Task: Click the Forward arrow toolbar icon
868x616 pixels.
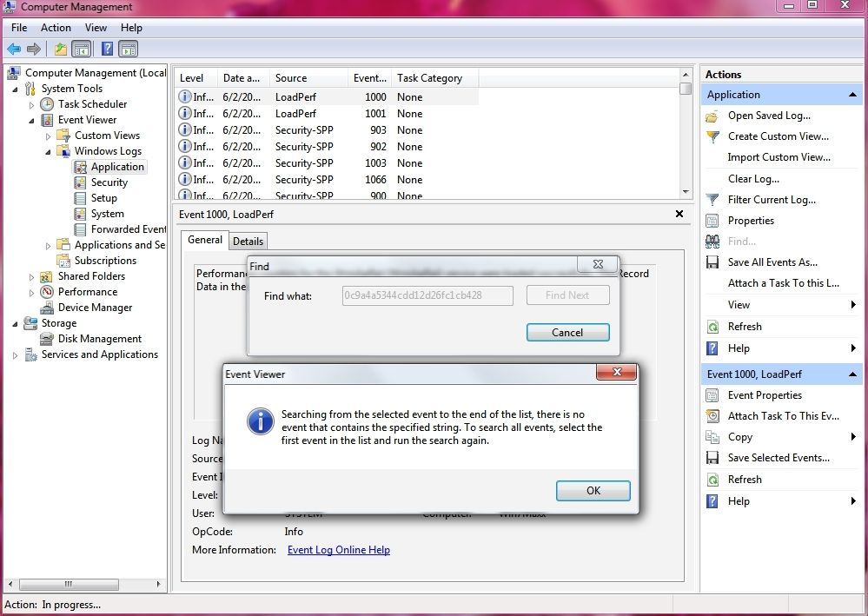Action: pos(34,50)
